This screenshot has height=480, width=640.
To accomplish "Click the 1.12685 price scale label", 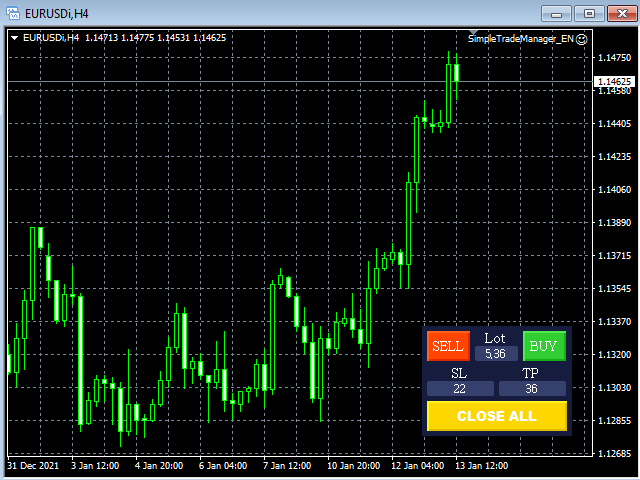I will click(614, 453).
